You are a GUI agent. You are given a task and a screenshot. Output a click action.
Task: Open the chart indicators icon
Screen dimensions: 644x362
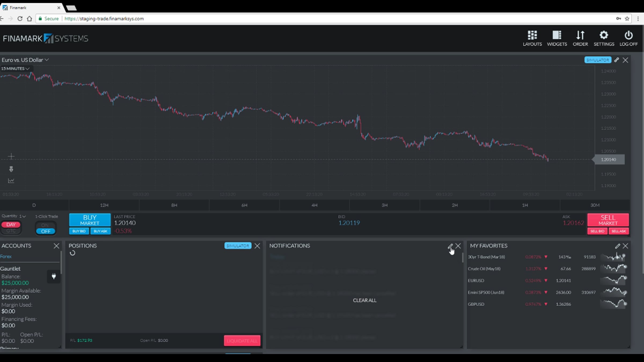click(x=11, y=181)
